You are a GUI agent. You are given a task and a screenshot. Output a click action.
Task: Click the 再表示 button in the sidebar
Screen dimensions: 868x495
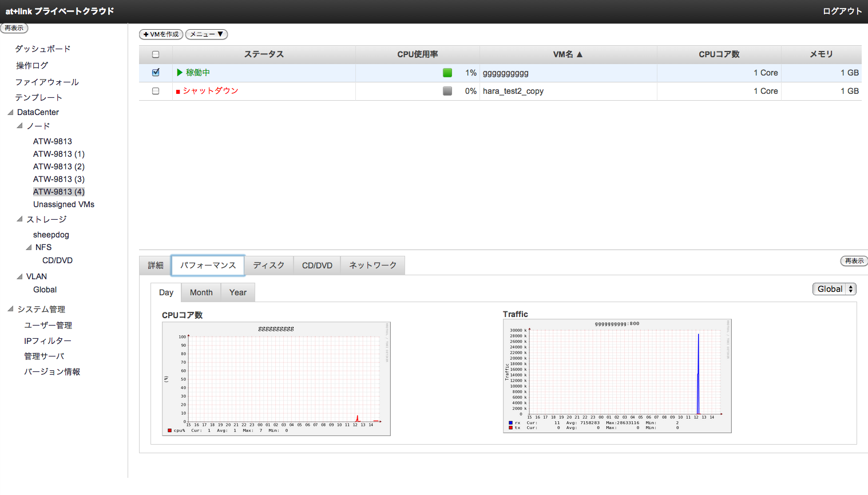click(14, 28)
